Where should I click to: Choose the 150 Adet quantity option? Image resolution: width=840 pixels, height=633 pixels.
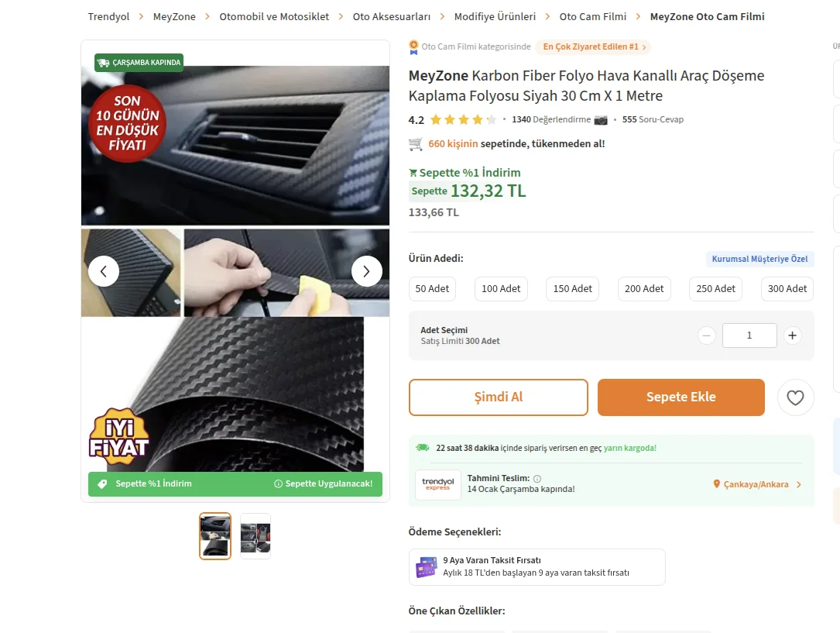[573, 288]
